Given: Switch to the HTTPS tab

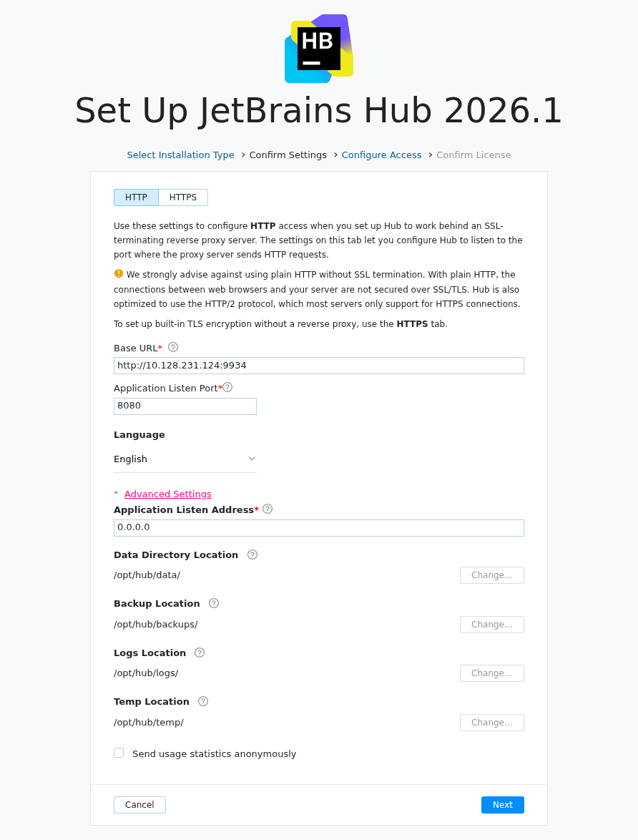Looking at the screenshot, I should point(183,197).
